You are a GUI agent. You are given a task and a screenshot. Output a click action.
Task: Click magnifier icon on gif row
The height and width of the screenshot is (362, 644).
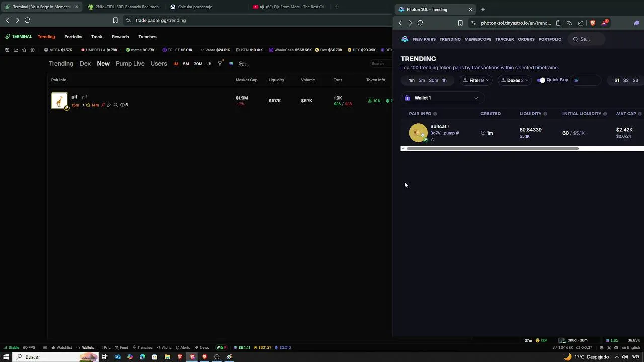[116, 105]
